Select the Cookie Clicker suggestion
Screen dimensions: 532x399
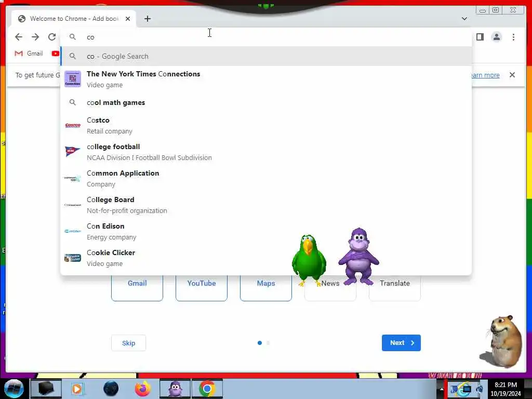266,258
